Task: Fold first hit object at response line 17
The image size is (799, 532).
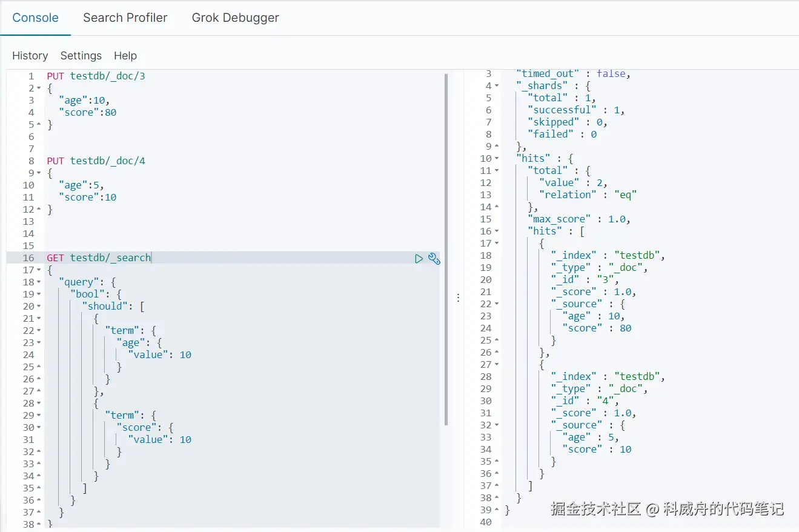Action: point(497,244)
